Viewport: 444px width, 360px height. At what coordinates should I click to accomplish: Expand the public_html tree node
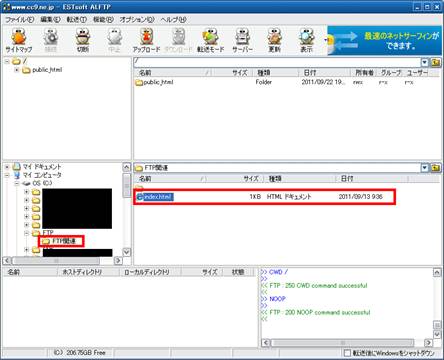pyautogui.click(x=16, y=70)
